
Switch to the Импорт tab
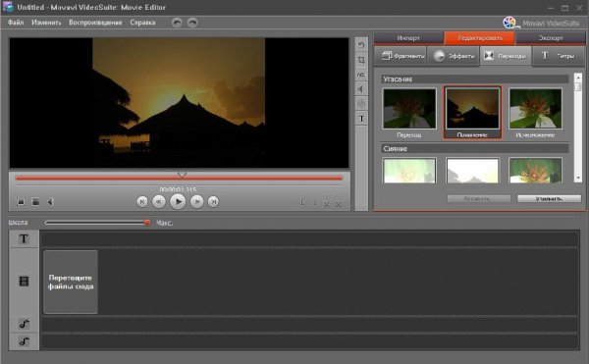tap(408, 38)
